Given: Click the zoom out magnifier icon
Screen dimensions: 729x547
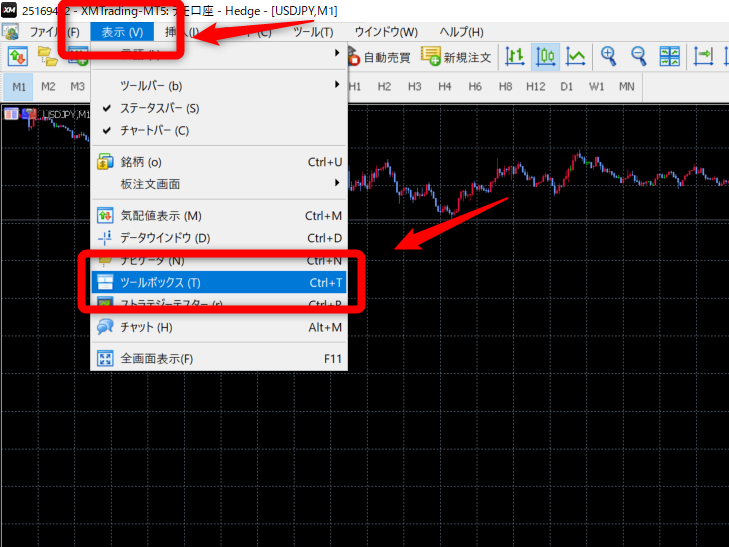Looking at the screenshot, I should coord(638,57).
